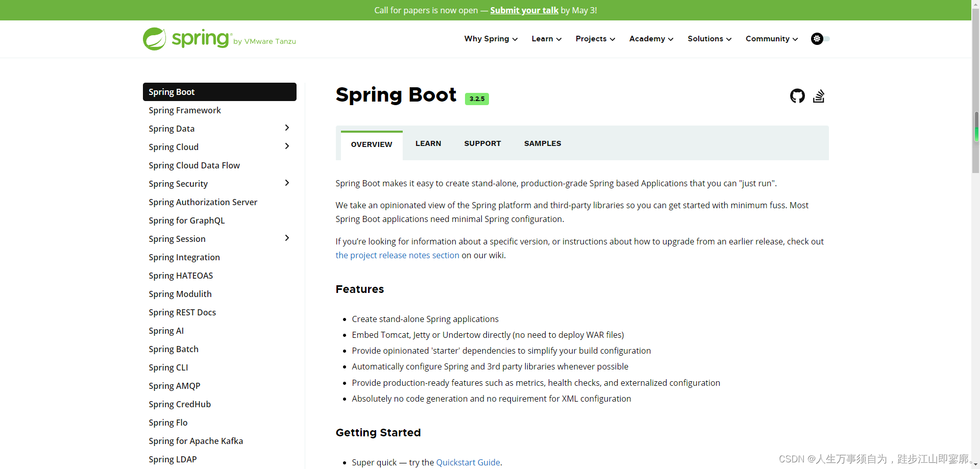Expand the Spring Data chevron
The image size is (980, 469).
[287, 128]
